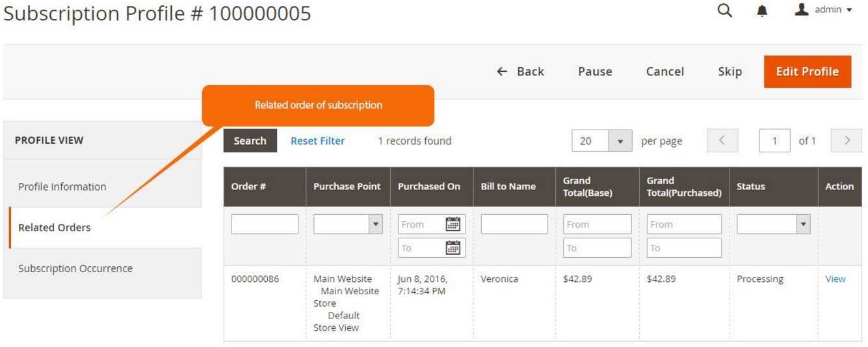Click the Order # filter field
The width and height of the screenshot is (868, 347).
point(265,224)
